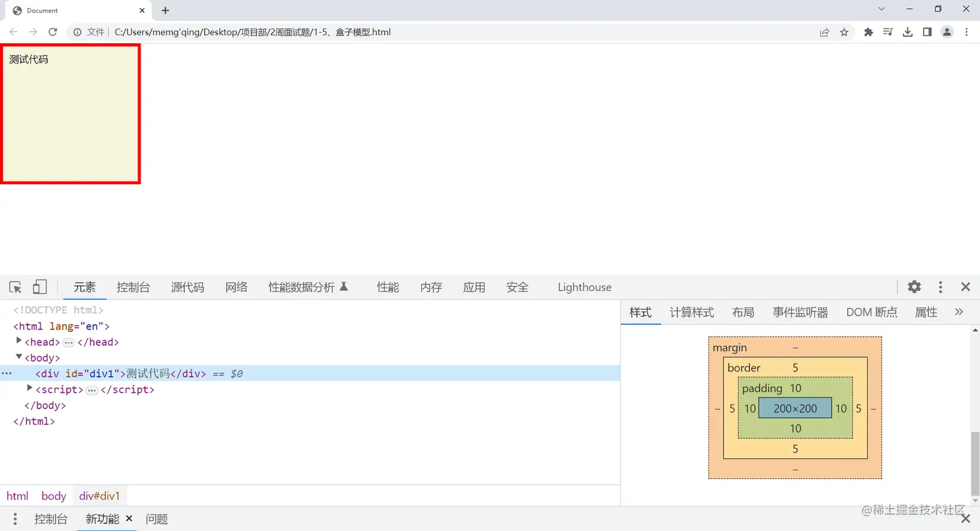Reload the page

point(53,32)
